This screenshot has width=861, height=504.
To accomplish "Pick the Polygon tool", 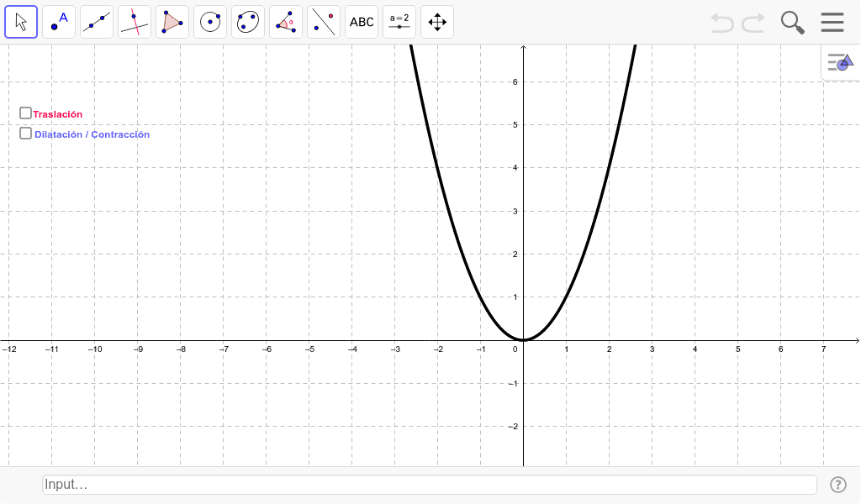I will click(x=172, y=22).
